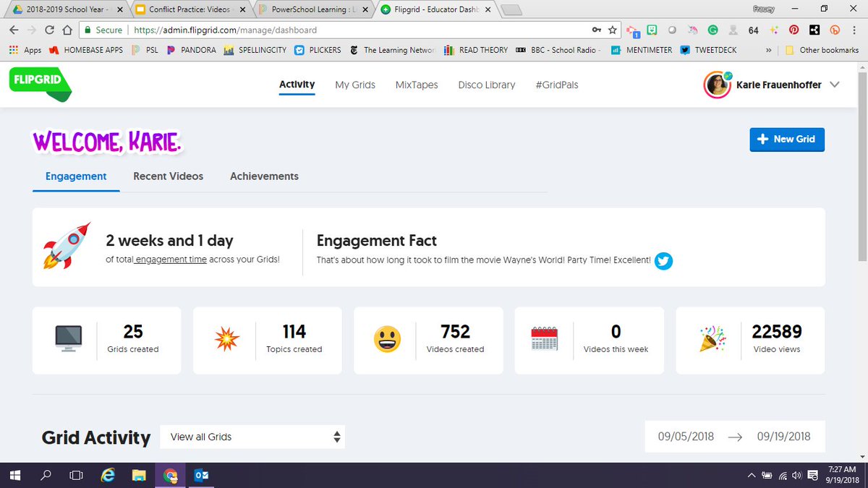This screenshot has width=868, height=488.
Task: Open Windows Start menu
Action: 14,475
